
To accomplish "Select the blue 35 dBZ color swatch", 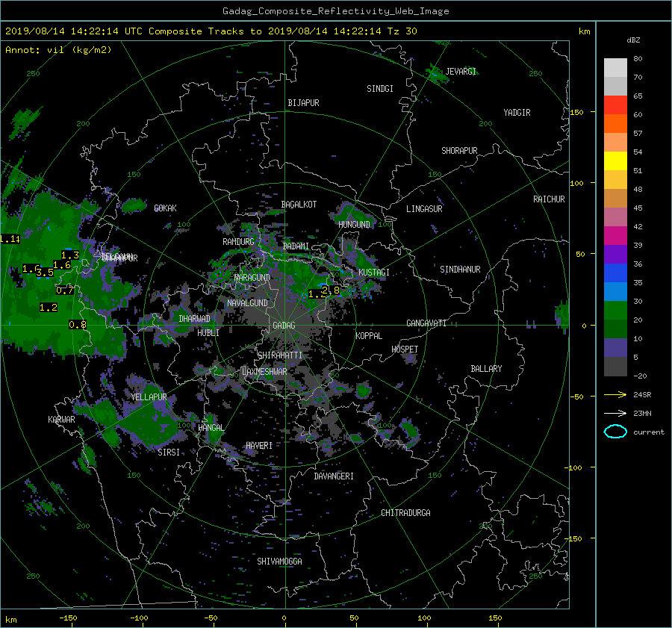I will (x=615, y=273).
